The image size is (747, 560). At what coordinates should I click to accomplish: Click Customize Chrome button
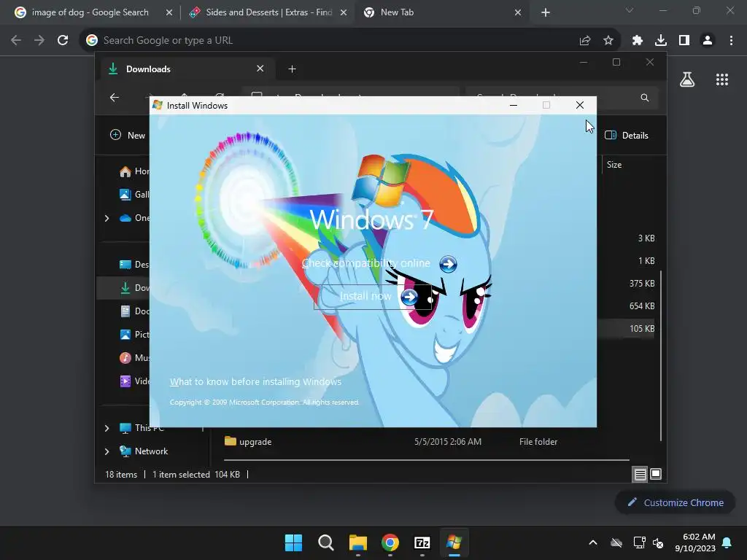pos(675,503)
